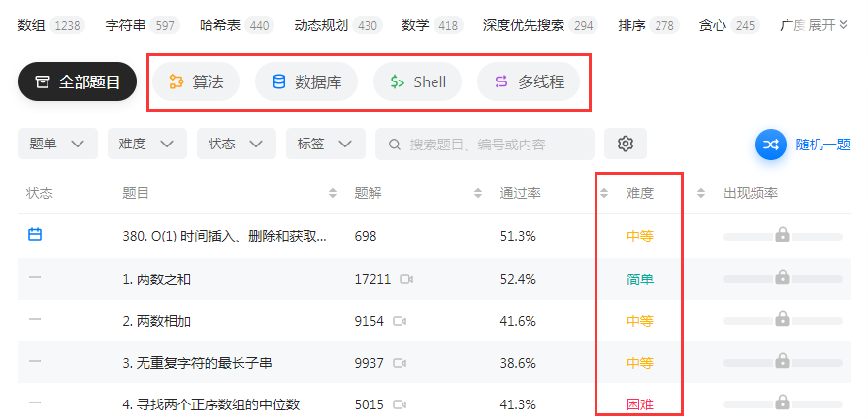Filter by the 字符串 597 tag
The image size is (868, 419).
(143, 25)
